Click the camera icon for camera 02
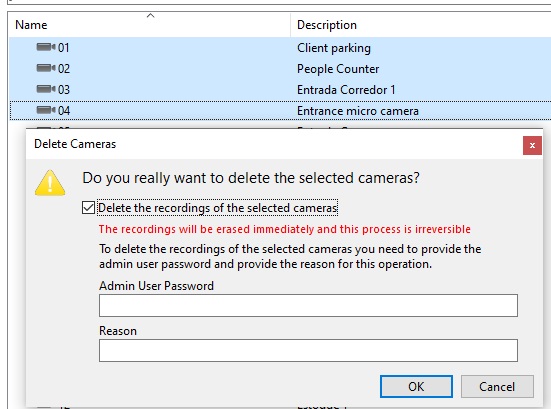The height and width of the screenshot is (409, 551). click(46, 68)
